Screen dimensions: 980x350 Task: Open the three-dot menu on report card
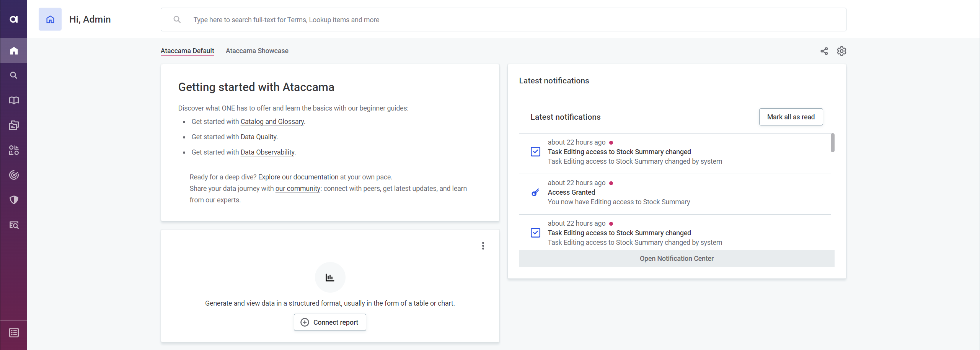pos(483,246)
